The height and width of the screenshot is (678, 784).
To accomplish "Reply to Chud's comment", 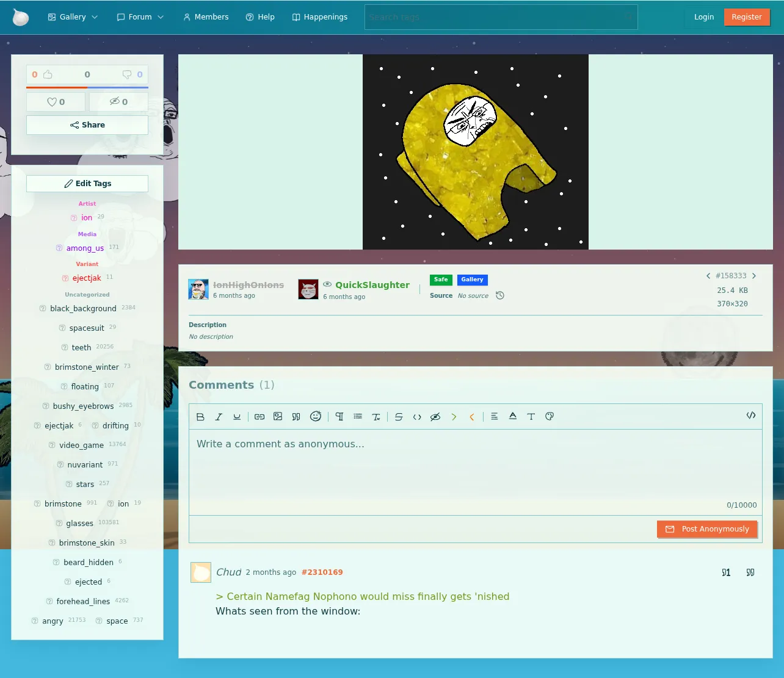I will pyautogui.click(x=726, y=572).
